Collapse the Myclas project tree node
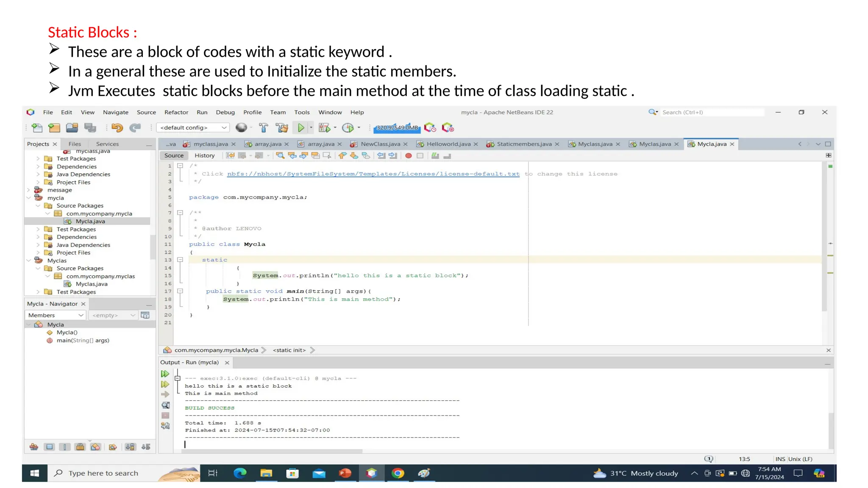The image size is (868, 488). 29,261
